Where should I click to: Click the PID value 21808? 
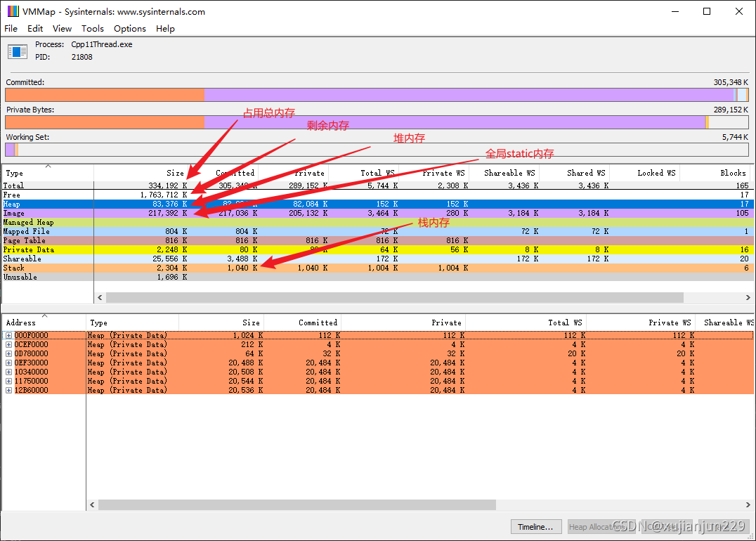pos(82,57)
